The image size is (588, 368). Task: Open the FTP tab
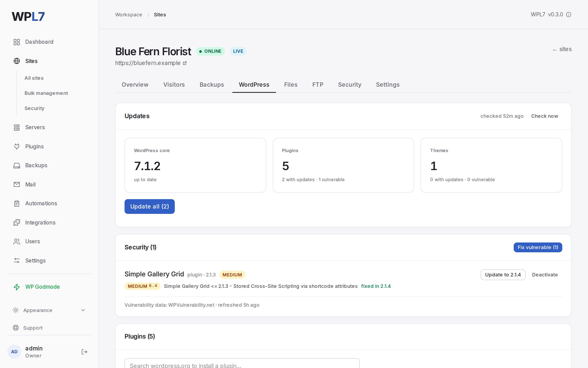(317, 85)
